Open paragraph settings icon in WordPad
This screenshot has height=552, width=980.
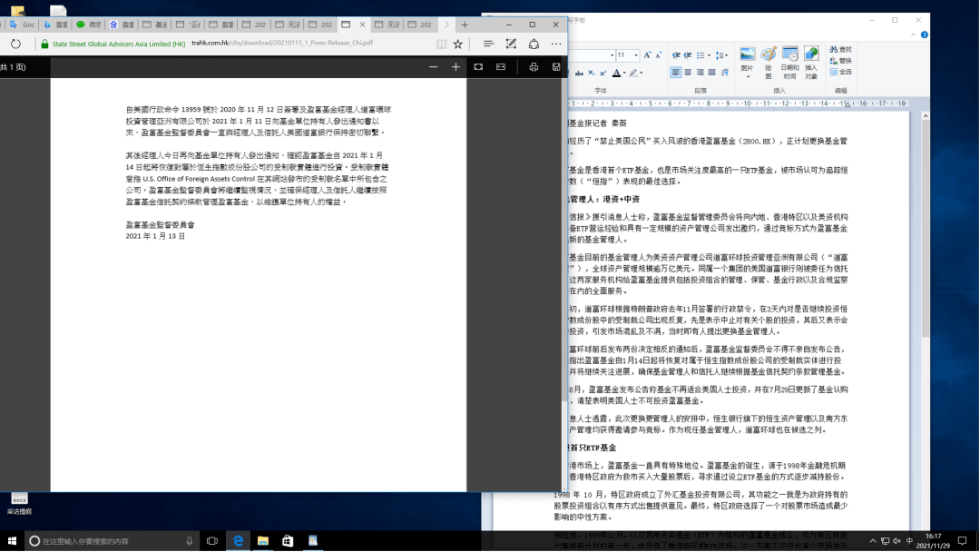pos(725,73)
